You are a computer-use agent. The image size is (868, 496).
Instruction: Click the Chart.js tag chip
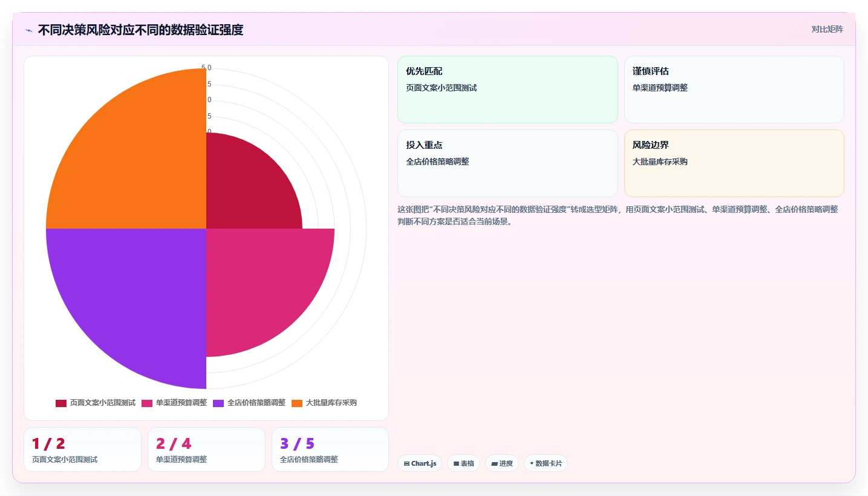[420, 463]
